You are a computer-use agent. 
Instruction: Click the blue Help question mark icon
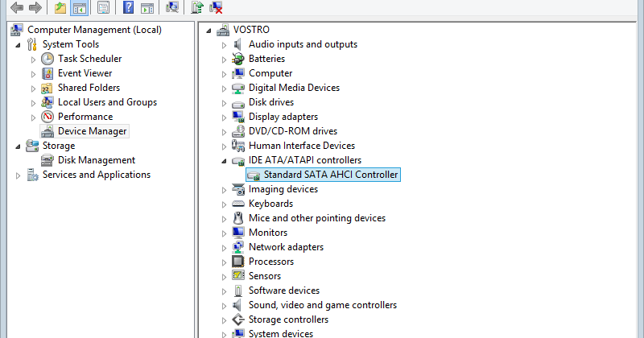[x=128, y=7]
